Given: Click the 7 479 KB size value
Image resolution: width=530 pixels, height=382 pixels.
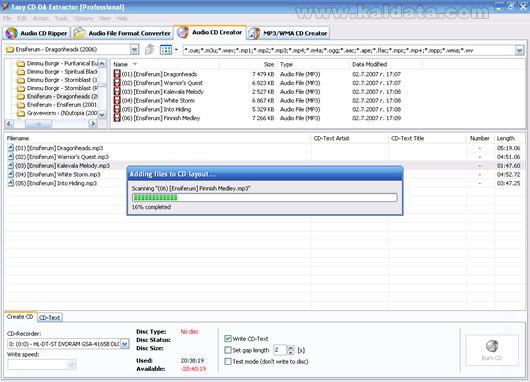Looking at the screenshot, I should tap(263, 74).
